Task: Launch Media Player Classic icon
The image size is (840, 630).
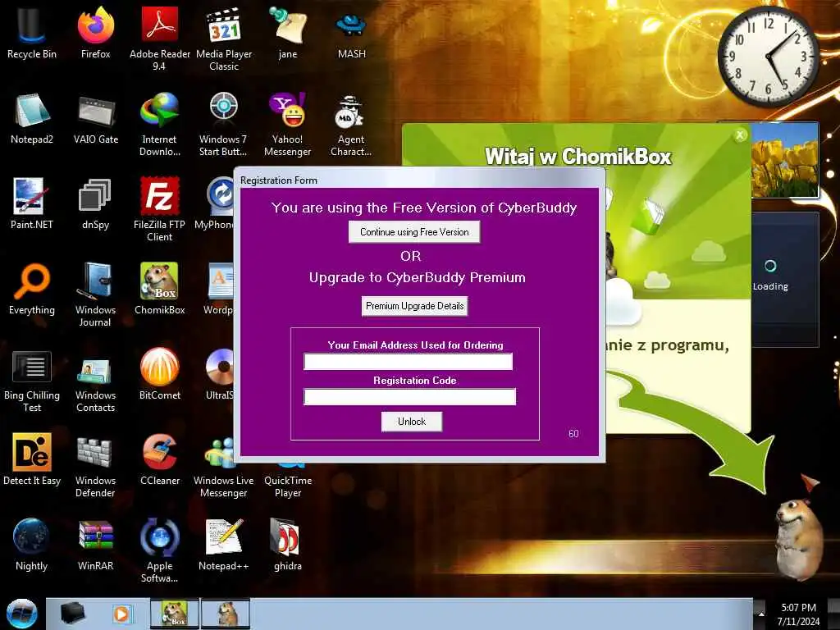Action: [224, 39]
